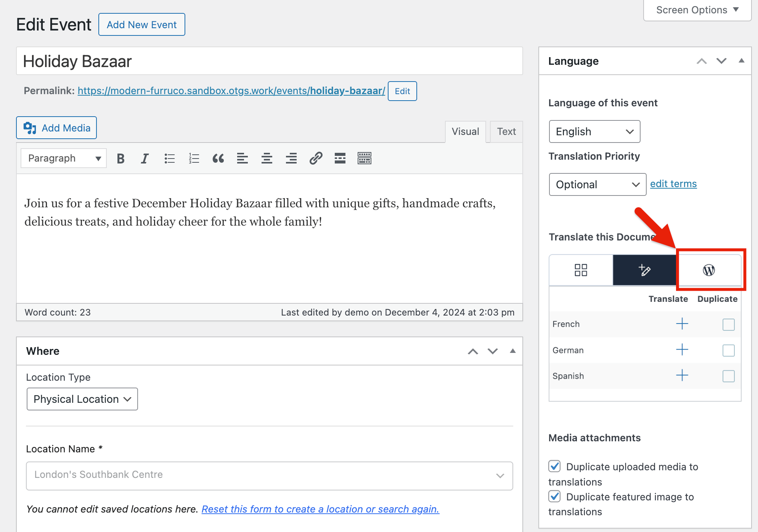758x532 pixels.
Task: Click the insert link icon
Action: coord(316,159)
